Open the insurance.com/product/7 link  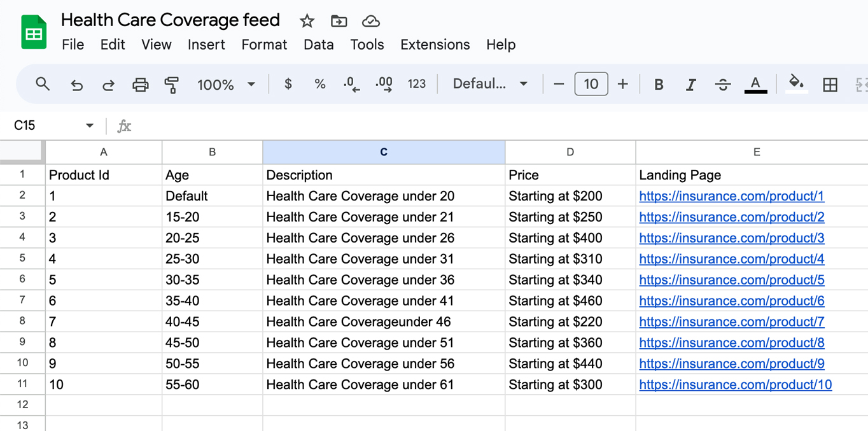click(x=731, y=322)
